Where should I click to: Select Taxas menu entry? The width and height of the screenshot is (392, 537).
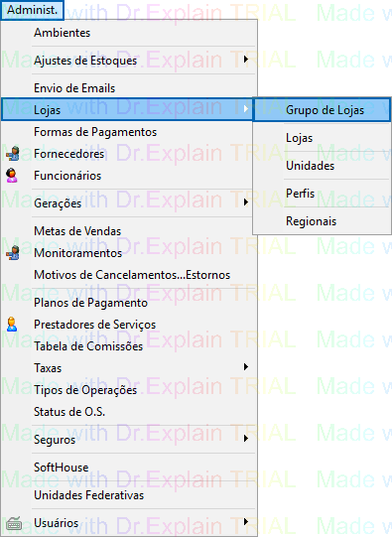click(x=129, y=368)
